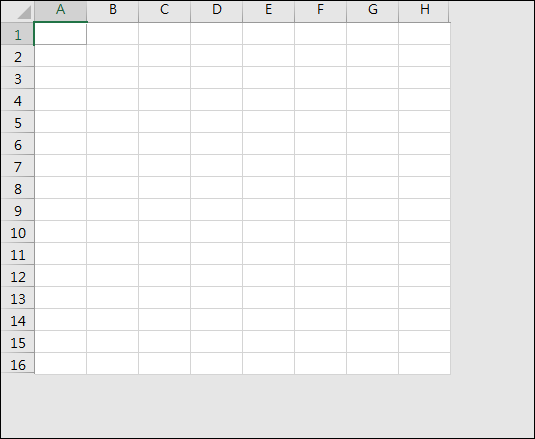The height and width of the screenshot is (439, 535).
Task: Click cell F4 in the grid
Action: pos(320,100)
